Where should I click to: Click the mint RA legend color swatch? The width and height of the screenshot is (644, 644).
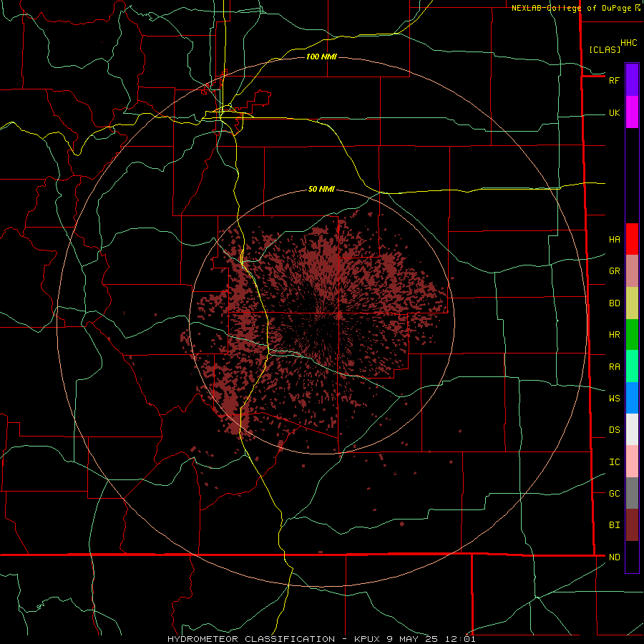tap(632, 366)
